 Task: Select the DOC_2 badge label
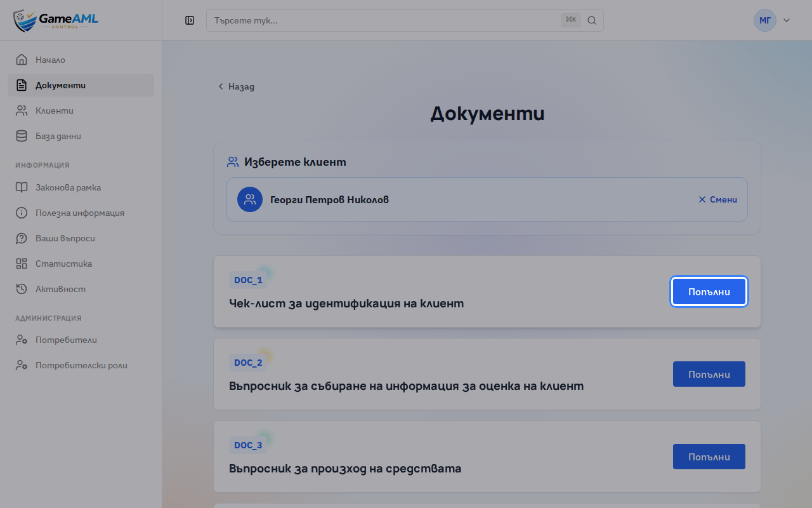[x=248, y=363]
